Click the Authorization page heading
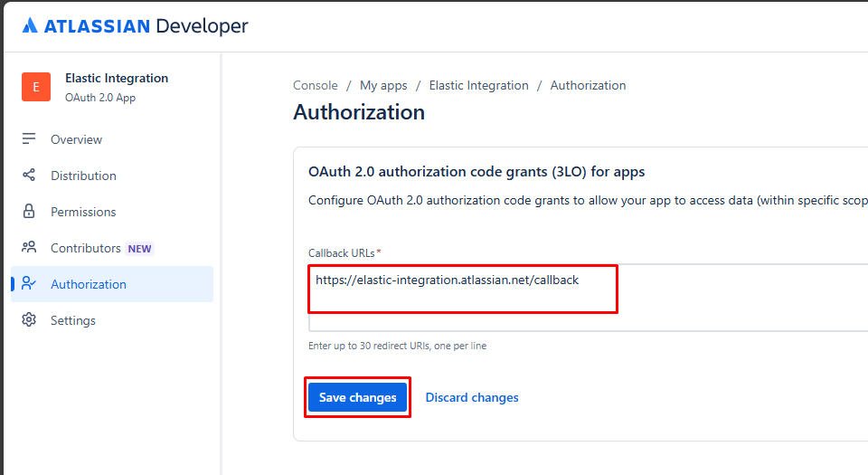The height and width of the screenshot is (475, 868). coord(359,113)
